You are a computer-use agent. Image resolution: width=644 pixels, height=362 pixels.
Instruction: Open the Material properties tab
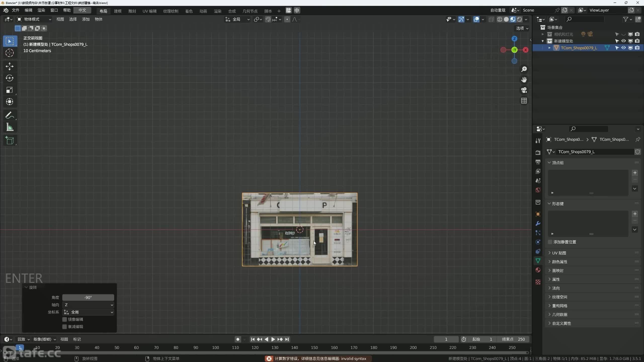pos(538,270)
